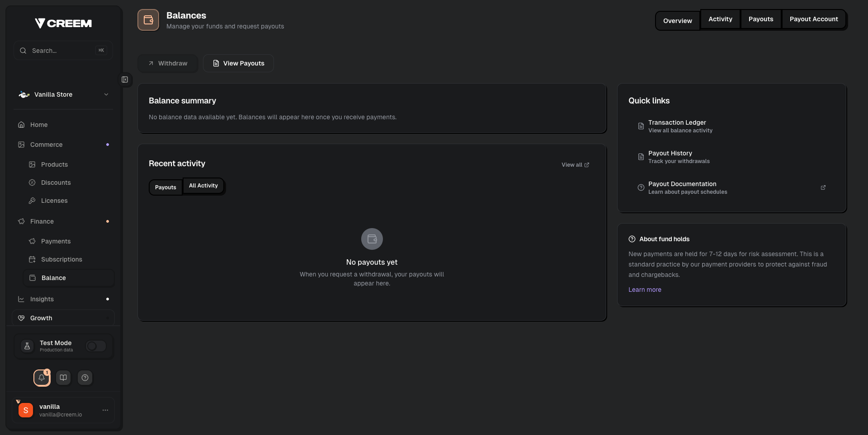Click the Payout Documentation external link icon
This screenshot has height=435, width=868.
[823, 187]
